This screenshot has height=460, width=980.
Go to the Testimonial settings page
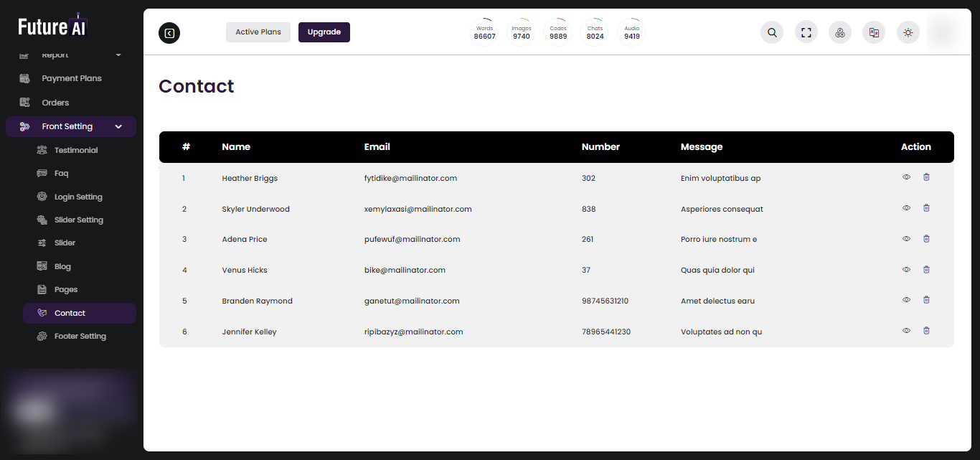coord(75,150)
